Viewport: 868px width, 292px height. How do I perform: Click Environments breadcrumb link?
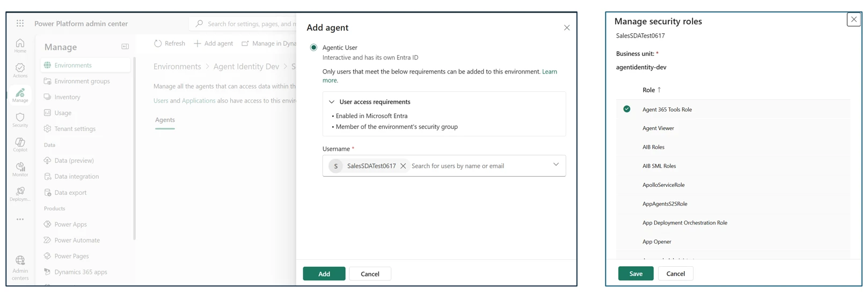coord(177,67)
